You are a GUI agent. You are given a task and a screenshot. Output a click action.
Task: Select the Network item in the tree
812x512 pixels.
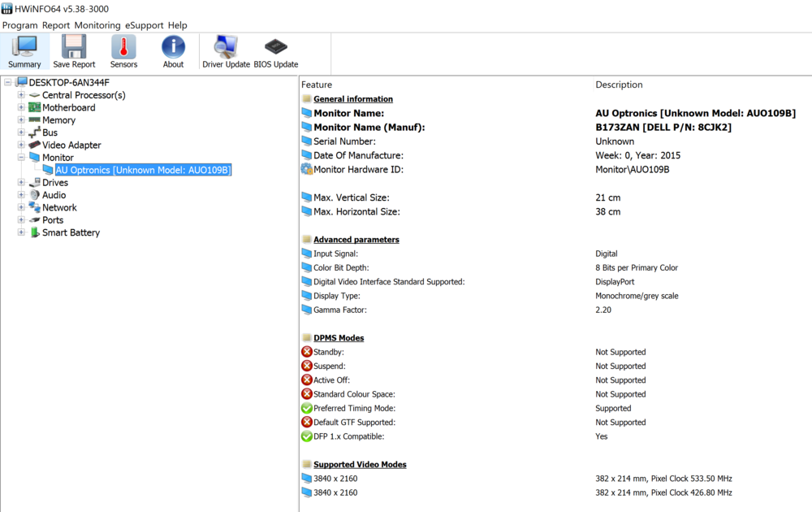click(x=59, y=207)
